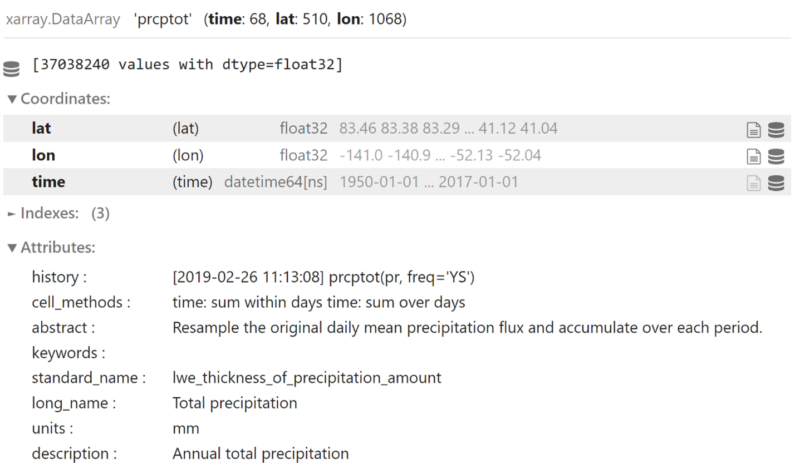The height and width of the screenshot is (463, 800).
Task: Select the time coordinate name
Action: pos(48,182)
